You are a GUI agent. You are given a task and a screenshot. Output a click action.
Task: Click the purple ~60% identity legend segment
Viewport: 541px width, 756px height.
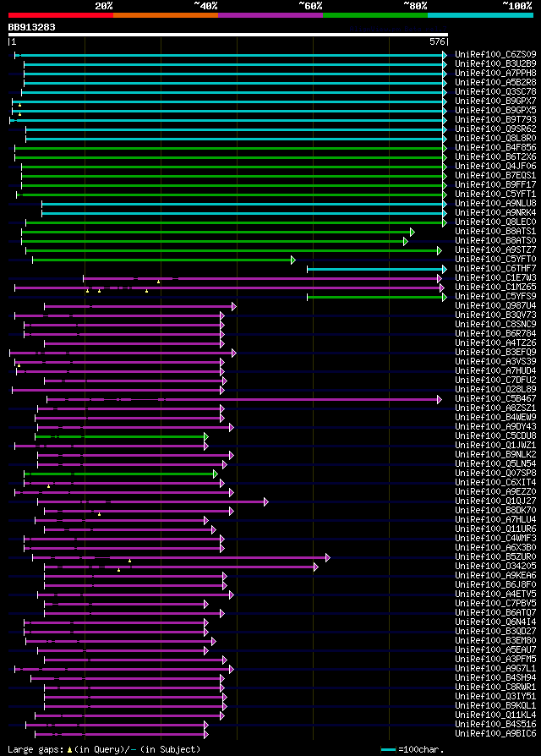[x=270, y=15]
